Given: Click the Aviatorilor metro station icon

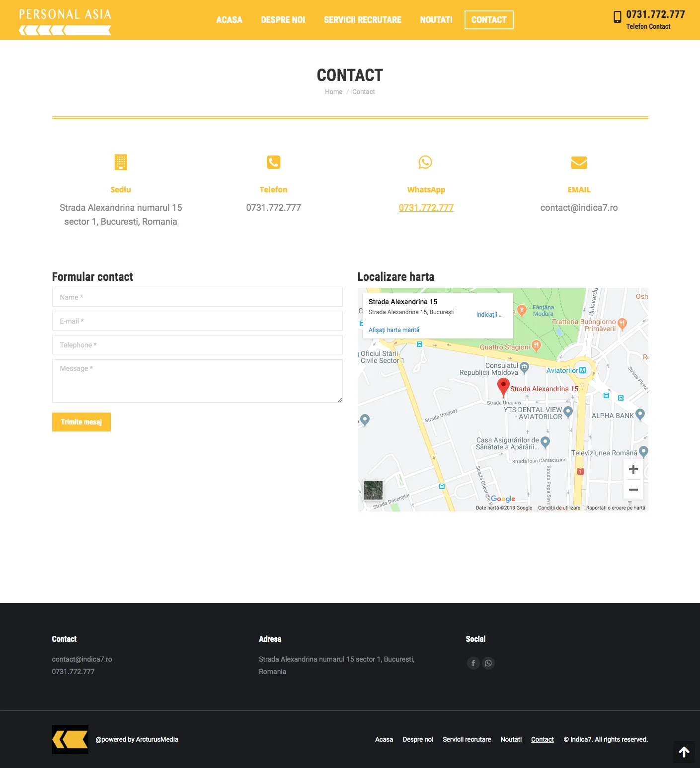Looking at the screenshot, I should 582,370.
